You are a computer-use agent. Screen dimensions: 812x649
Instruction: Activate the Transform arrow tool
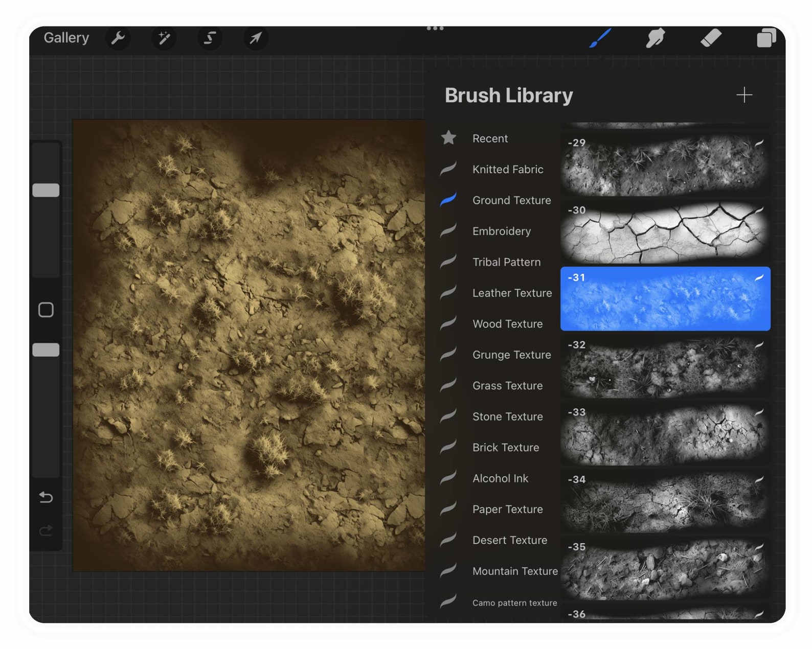256,38
